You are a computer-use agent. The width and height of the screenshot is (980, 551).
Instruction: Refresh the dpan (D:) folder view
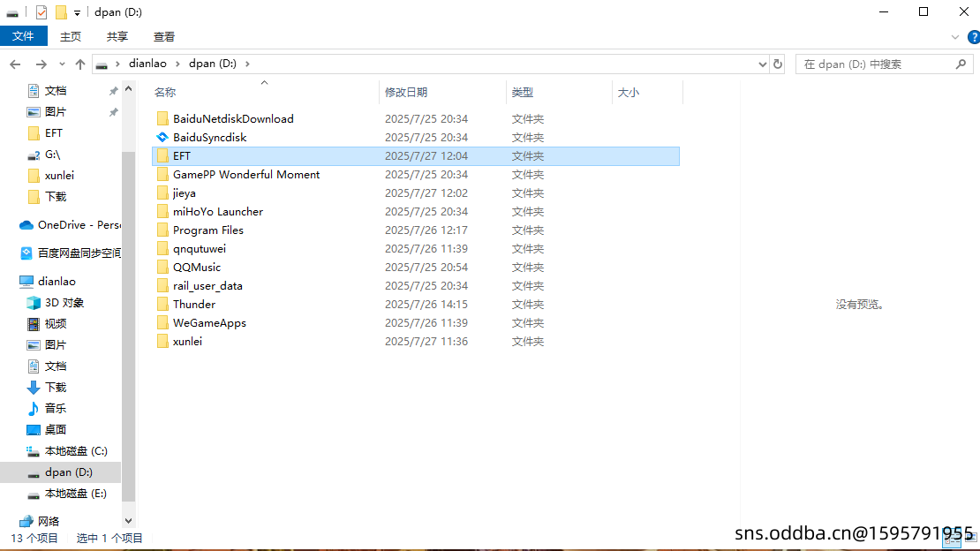(x=778, y=64)
